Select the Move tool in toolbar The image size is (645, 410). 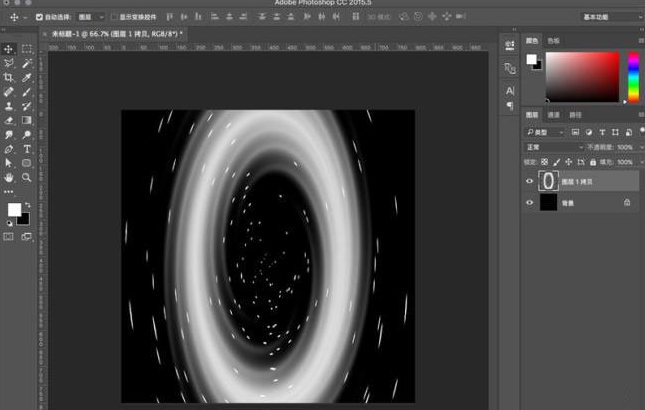pos(9,49)
